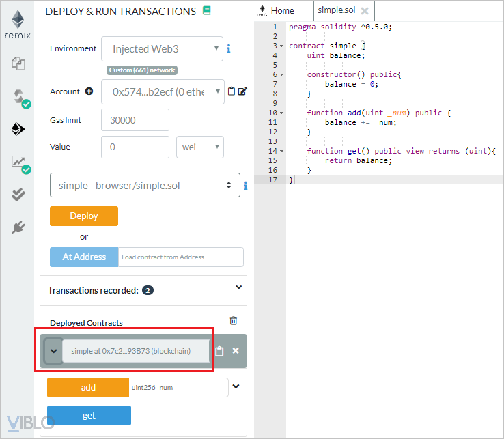Image resolution: width=504 pixels, height=439 pixels.
Task: Click line number 17 in the gutter
Action: [x=272, y=180]
